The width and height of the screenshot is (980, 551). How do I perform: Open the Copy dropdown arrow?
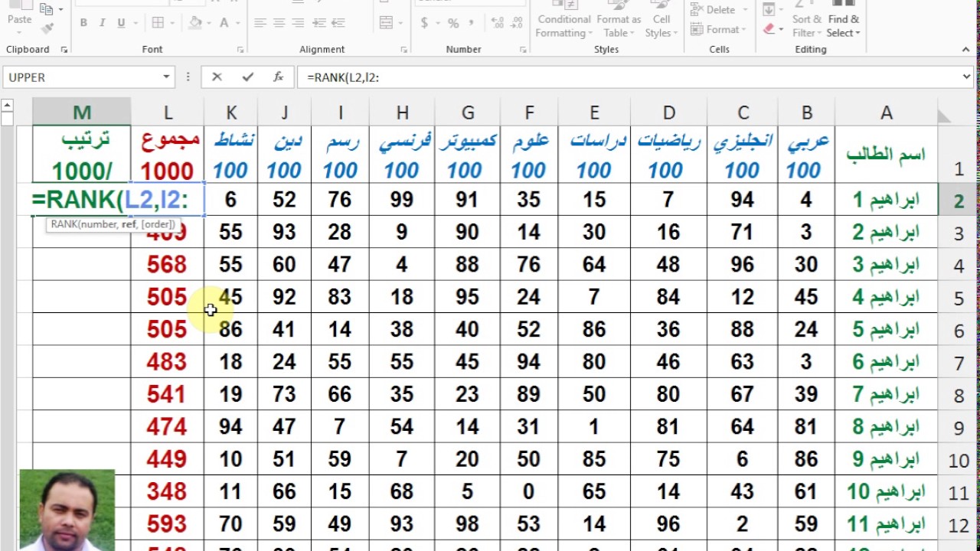pyautogui.click(x=60, y=9)
